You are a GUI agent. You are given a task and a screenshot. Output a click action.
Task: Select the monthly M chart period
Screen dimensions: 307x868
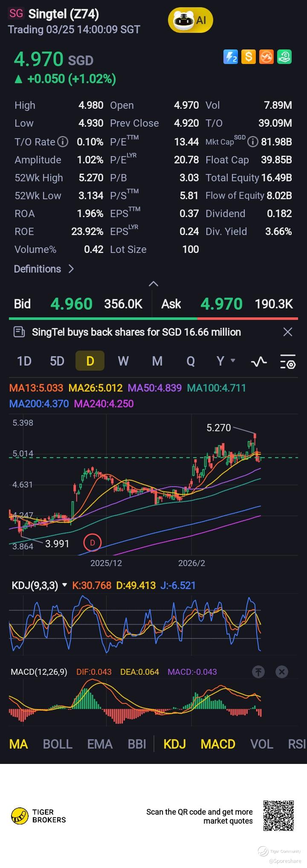click(157, 361)
